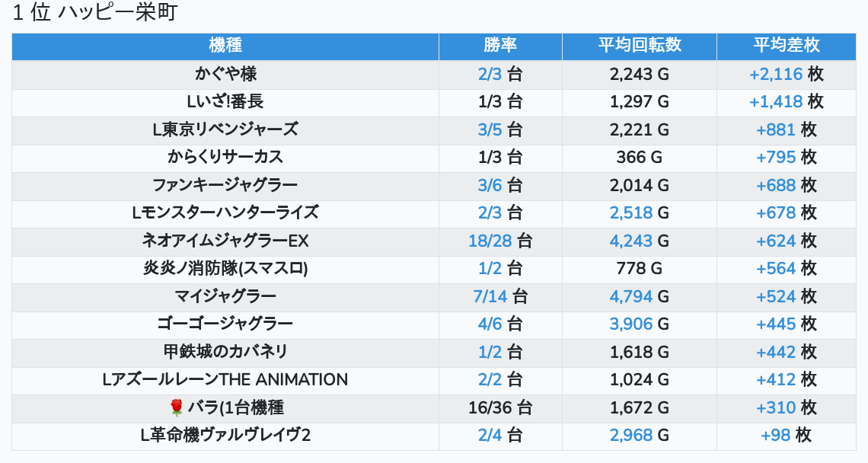Click the 平均回転数 column header
The image size is (868, 463).
[639, 45]
